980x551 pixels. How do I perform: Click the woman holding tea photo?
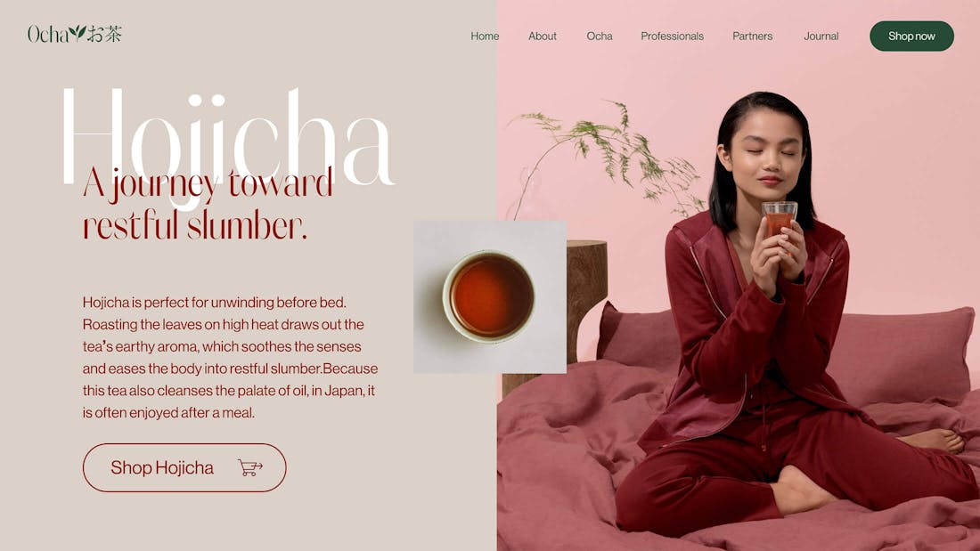[739, 276]
